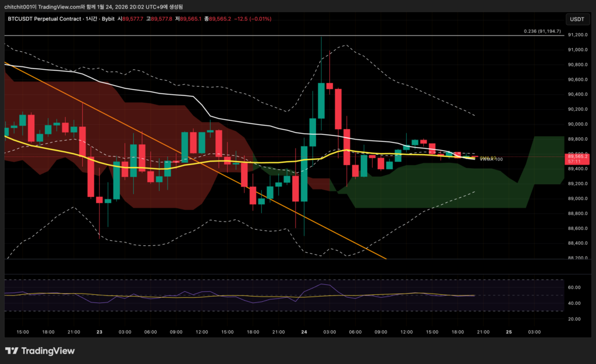Click the red current price label 89,565.2

coord(579,156)
